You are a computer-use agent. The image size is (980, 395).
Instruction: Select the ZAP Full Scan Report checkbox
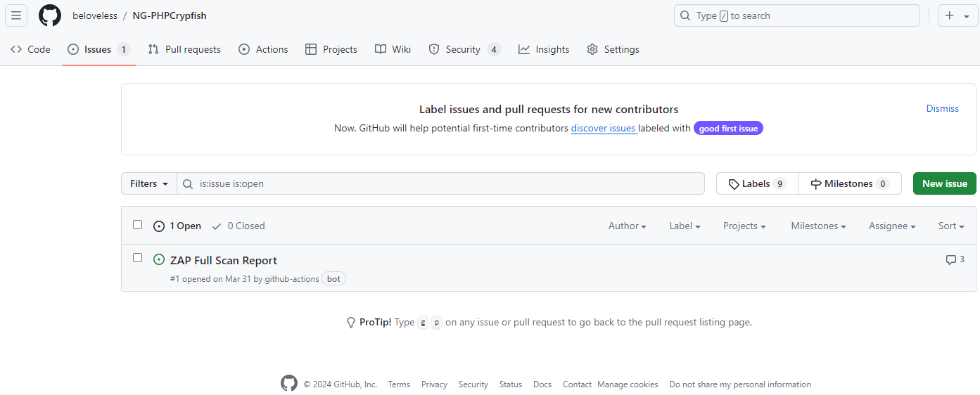pyautogui.click(x=138, y=258)
